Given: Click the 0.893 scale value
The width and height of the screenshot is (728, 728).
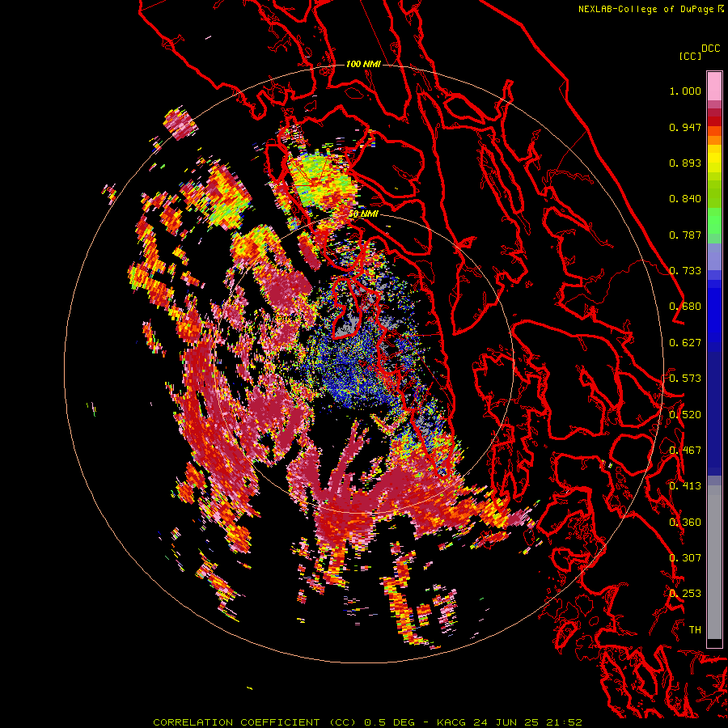Looking at the screenshot, I should pos(685,163).
